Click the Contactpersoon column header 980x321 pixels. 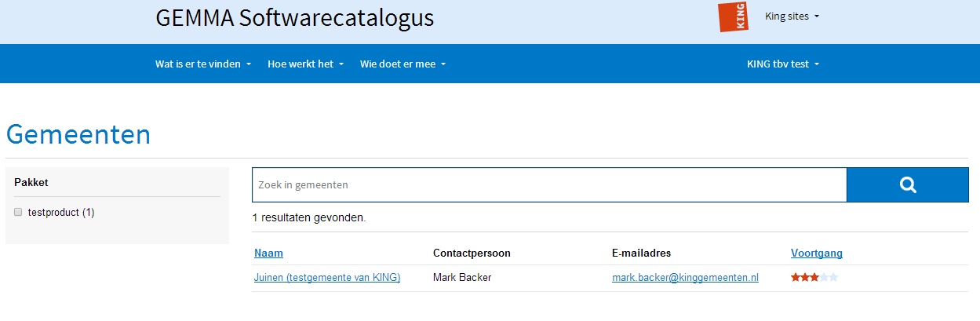coord(472,253)
